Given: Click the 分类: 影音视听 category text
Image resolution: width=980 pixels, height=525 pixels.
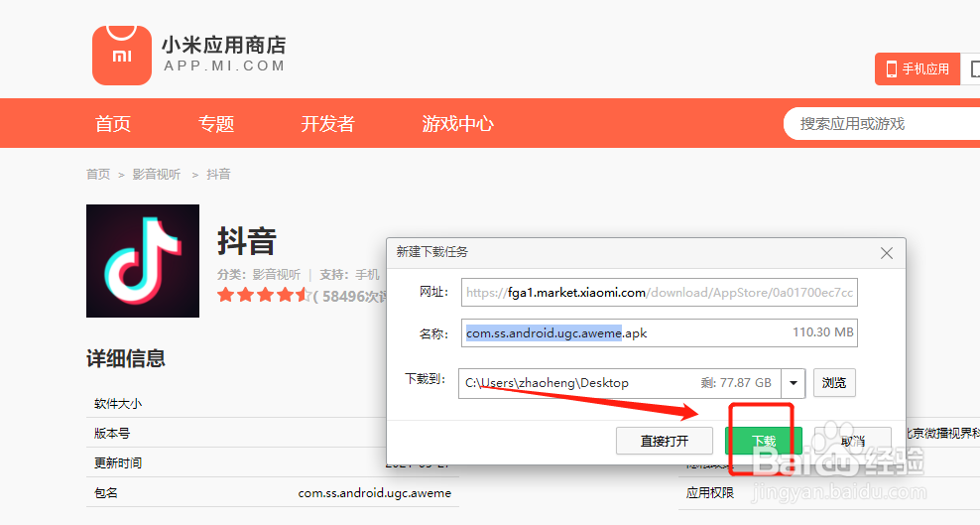Looking at the screenshot, I should (259, 274).
